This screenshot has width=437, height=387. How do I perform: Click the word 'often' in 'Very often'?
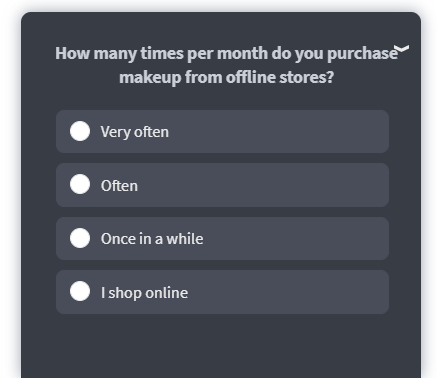(151, 132)
